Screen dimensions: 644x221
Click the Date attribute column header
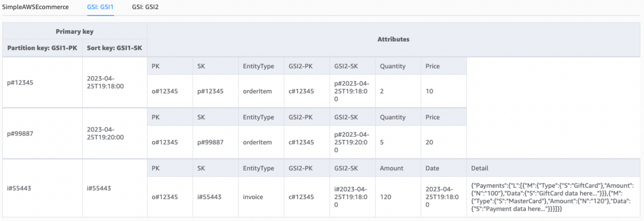click(433, 168)
